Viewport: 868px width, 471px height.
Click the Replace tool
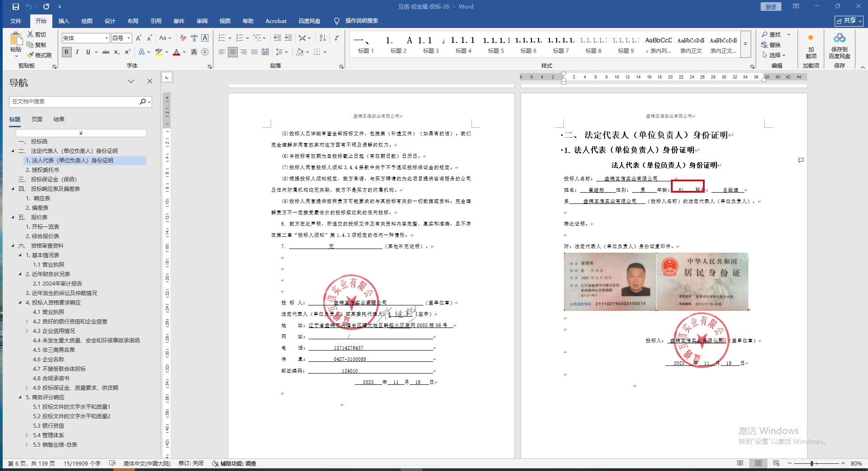tap(771, 45)
